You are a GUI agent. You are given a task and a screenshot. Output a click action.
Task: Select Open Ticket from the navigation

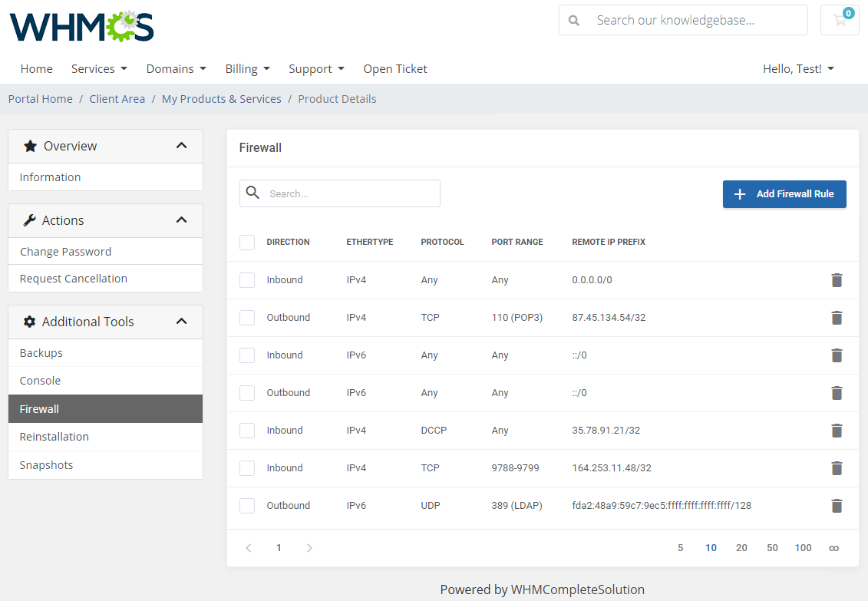point(395,68)
